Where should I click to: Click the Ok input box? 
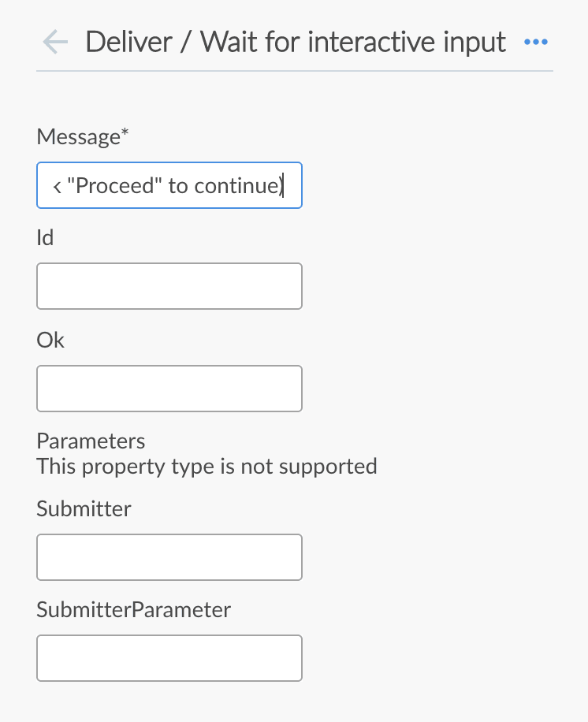[x=169, y=388]
